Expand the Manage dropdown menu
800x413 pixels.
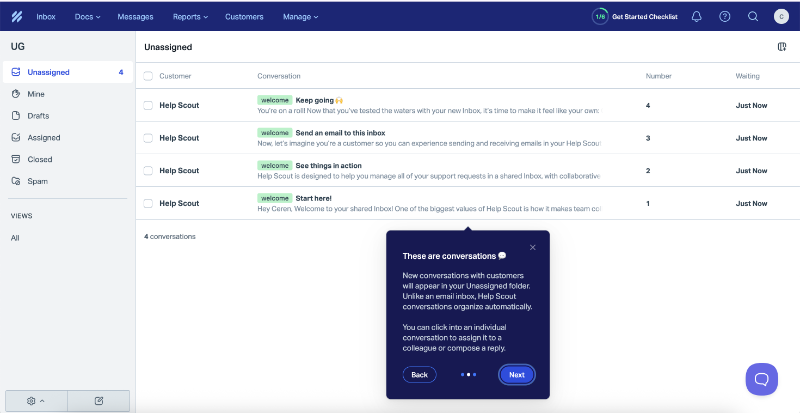[301, 16]
